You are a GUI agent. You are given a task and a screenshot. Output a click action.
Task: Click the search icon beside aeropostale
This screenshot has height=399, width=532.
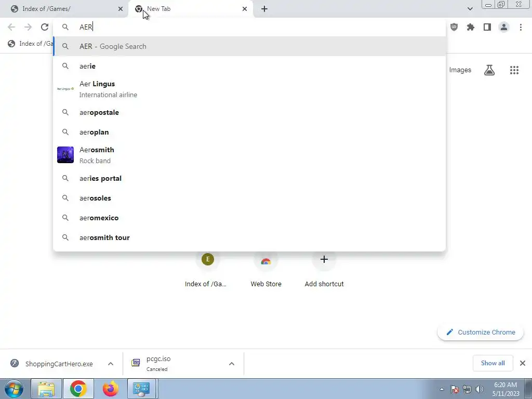65,112
